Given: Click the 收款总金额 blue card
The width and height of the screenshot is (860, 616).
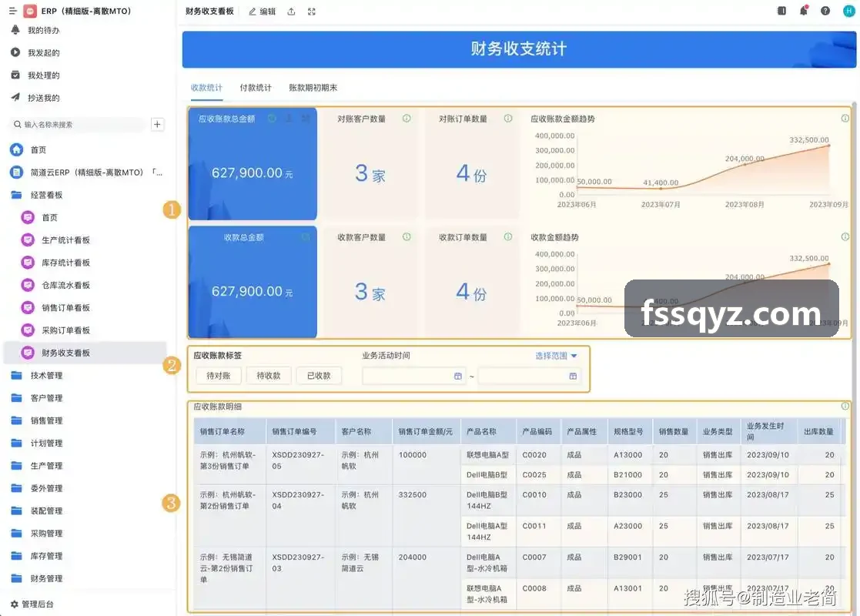Looking at the screenshot, I should pyautogui.click(x=253, y=281).
